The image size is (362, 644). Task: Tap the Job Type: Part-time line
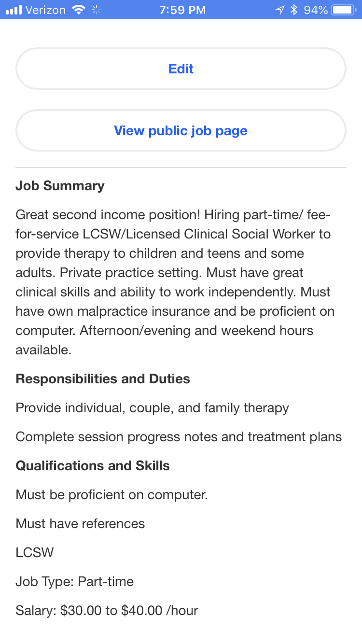point(74,582)
